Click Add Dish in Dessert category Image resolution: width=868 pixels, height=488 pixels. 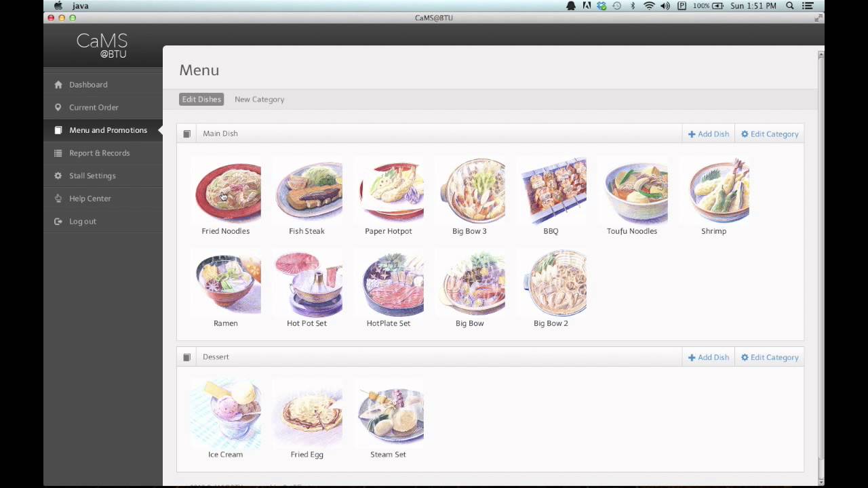(x=709, y=357)
